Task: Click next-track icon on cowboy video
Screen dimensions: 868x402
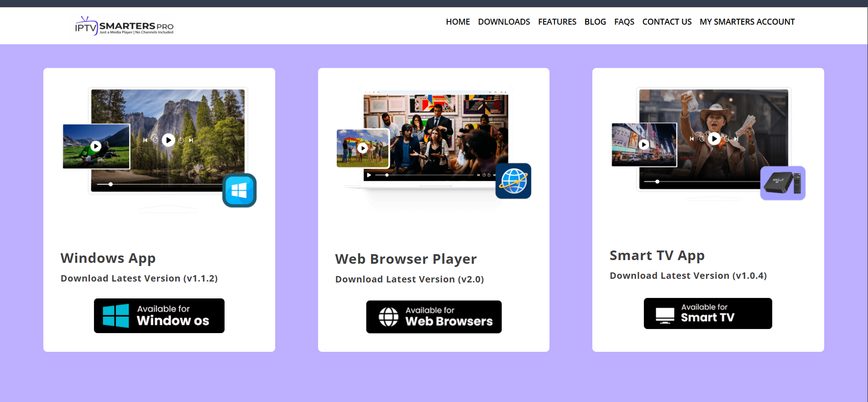Action: (x=736, y=138)
